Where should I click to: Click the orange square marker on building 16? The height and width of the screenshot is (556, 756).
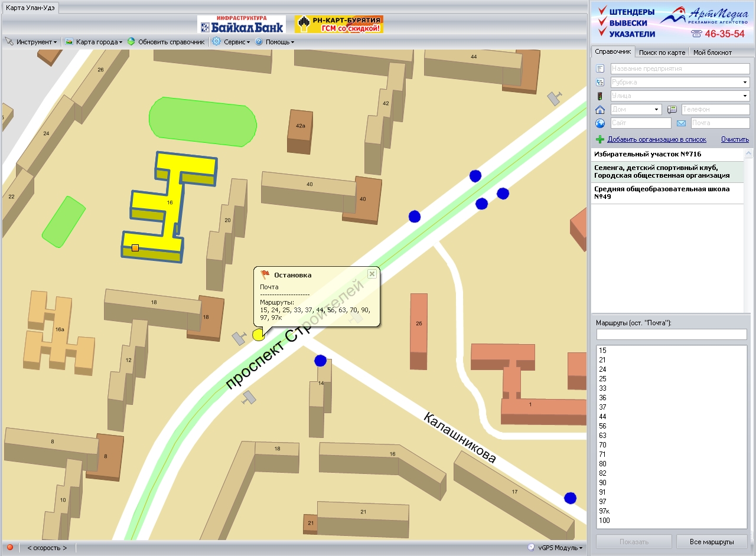[135, 248]
